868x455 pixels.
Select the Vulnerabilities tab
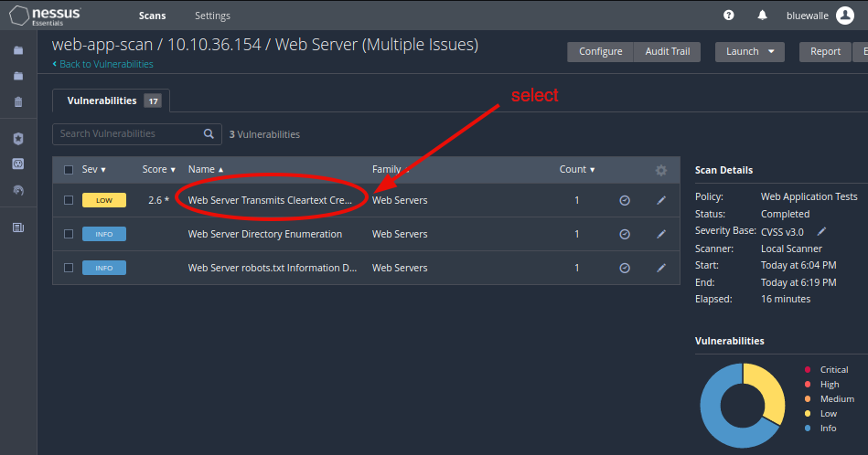[112, 101]
